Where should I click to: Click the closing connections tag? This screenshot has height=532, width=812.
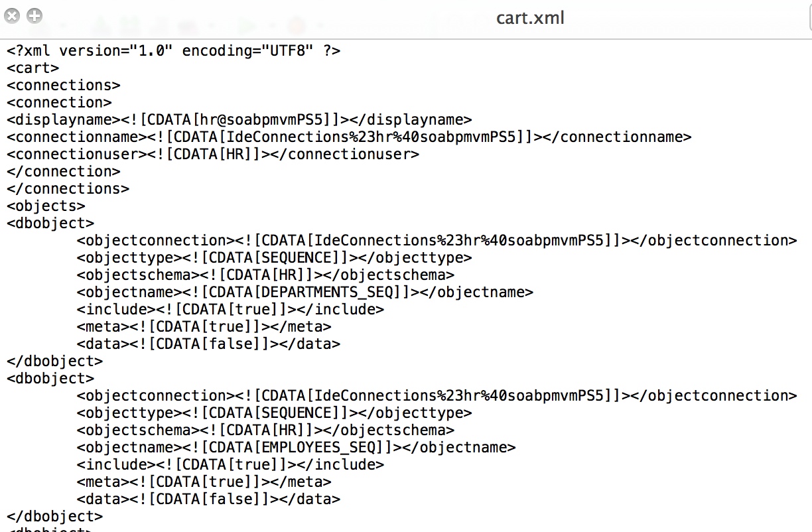(x=68, y=188)
